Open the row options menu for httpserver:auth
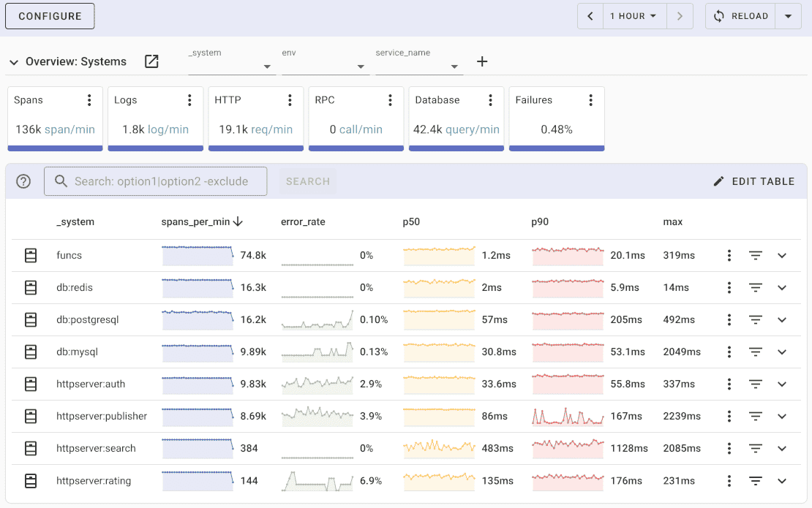The image size is (812, 508). tap(729, 384)
